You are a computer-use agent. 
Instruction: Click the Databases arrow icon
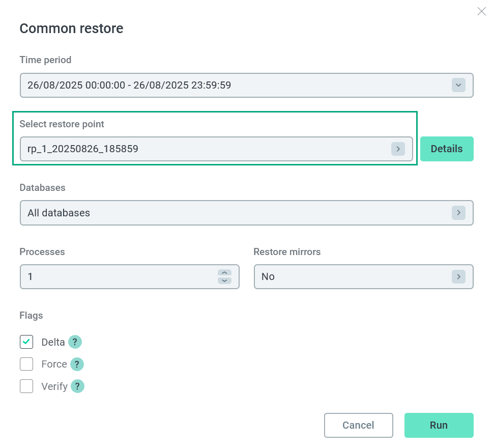coord(458,213)
